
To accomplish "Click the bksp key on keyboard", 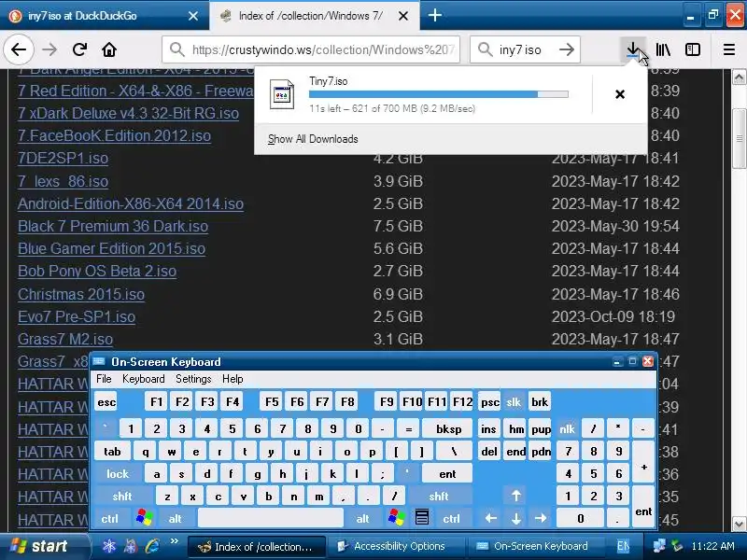I will click(x=448, y=429).
